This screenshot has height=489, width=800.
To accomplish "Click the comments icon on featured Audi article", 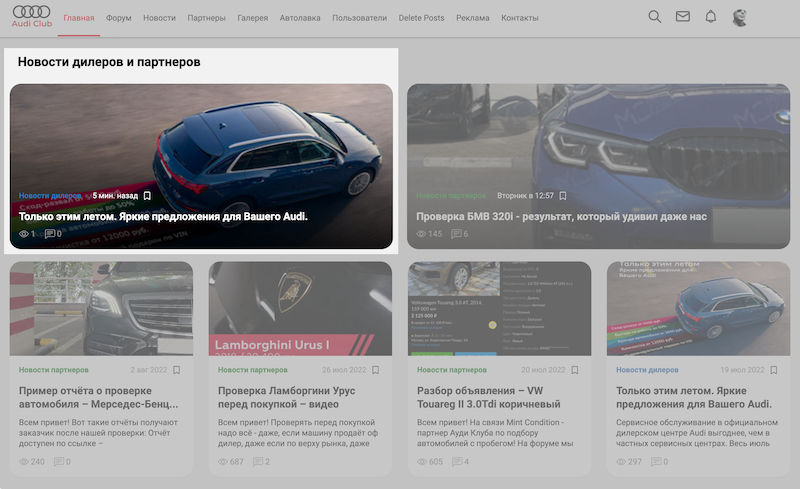I will 49,234.
